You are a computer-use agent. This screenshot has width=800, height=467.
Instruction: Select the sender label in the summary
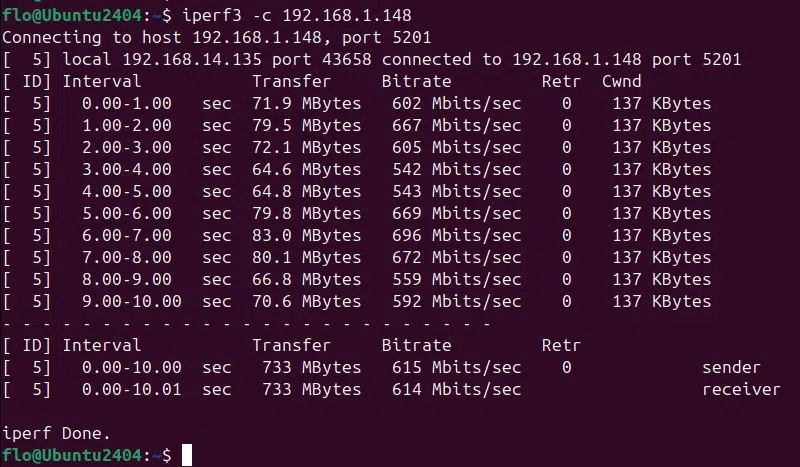coord(731,367)
